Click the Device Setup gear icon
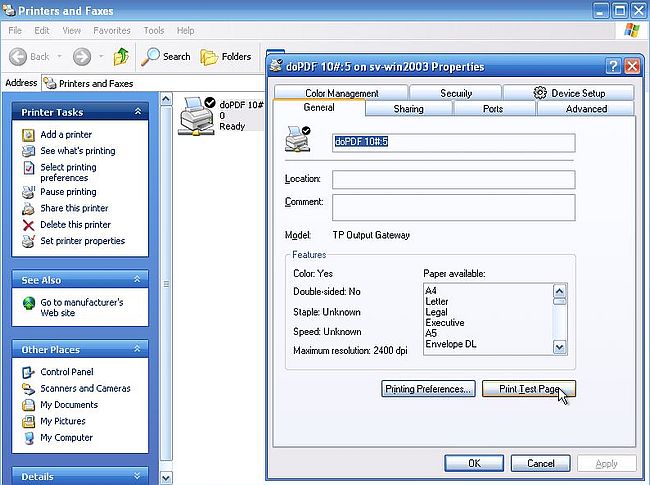This screenshot has width=650, height=485. 540,93
